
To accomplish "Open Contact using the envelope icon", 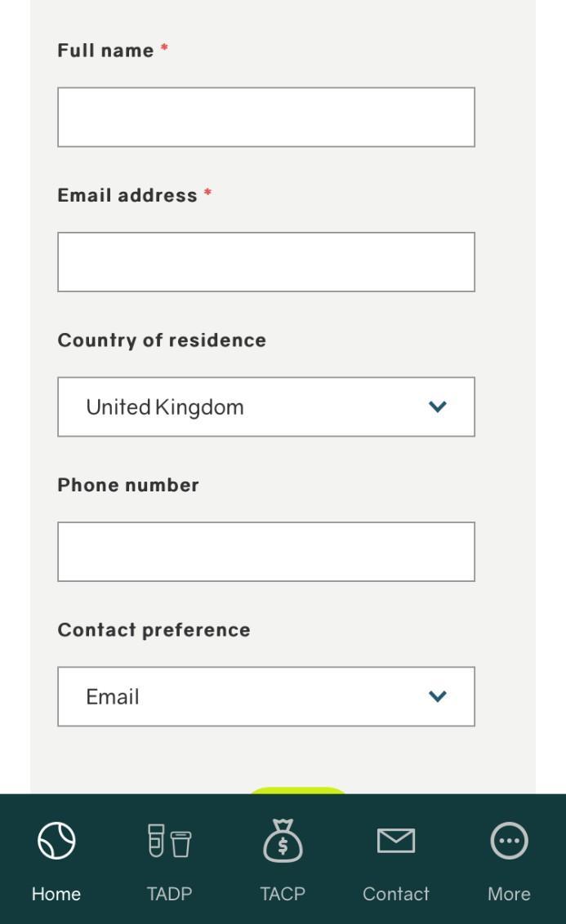I will tap(396, 841).
